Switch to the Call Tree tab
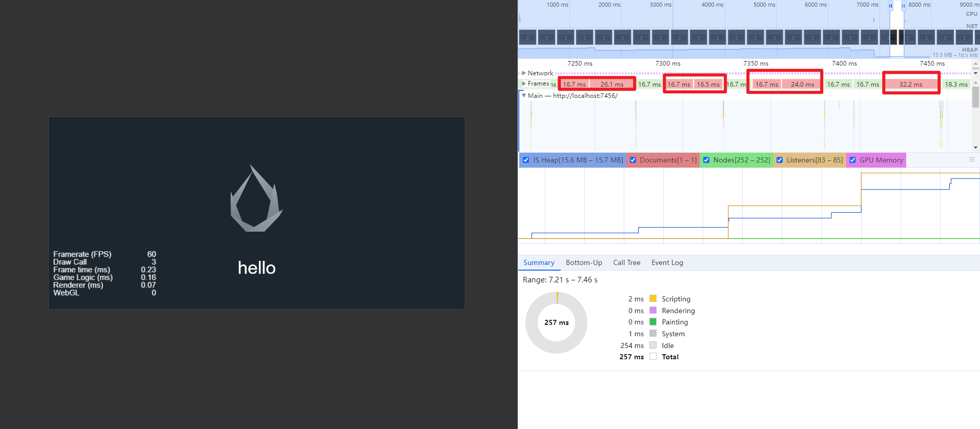980x429 pixels. coord(627,262)
